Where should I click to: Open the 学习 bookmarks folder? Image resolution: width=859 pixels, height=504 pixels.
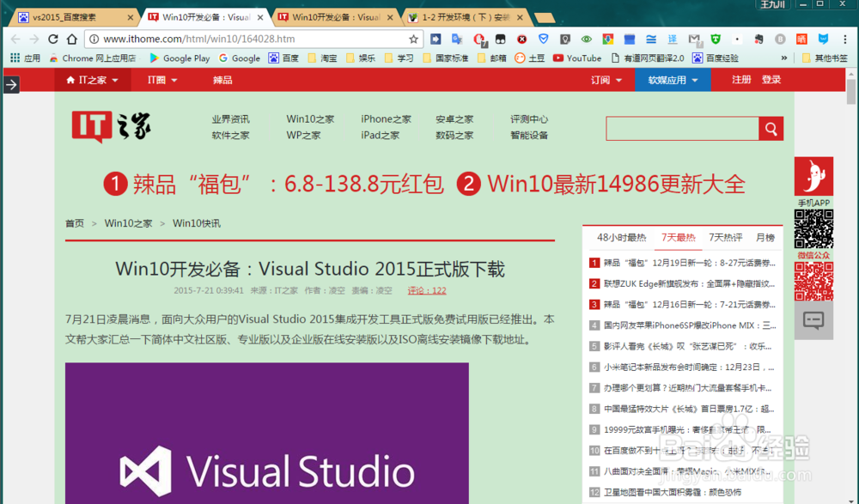click(x=399, y=58)
